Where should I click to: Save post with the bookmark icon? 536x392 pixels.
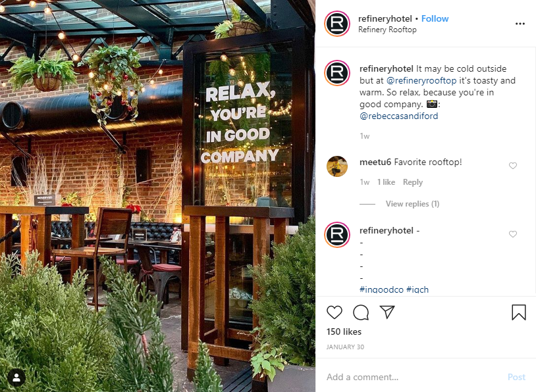tap(519, 312)
